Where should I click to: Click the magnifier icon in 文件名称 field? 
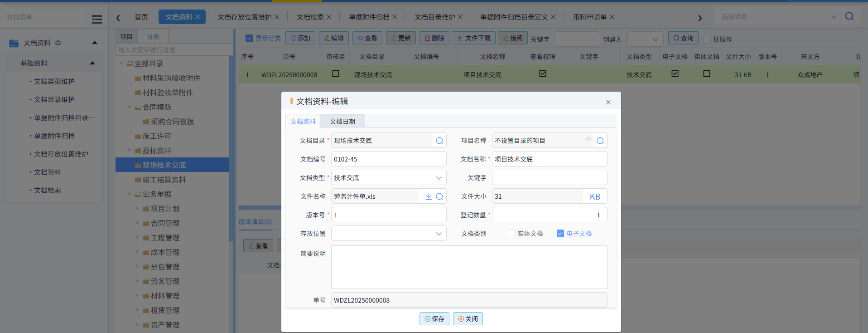click(x=439, y=196)
